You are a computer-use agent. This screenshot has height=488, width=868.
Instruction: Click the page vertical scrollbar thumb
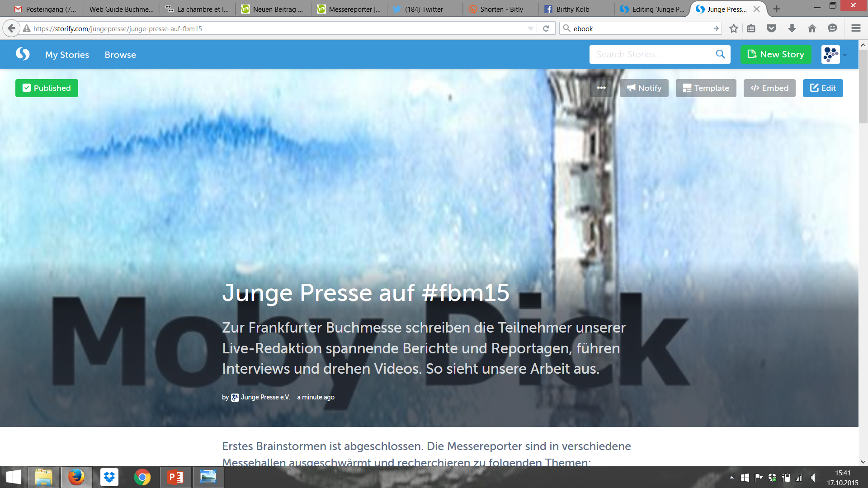click(x=863, y=86)
